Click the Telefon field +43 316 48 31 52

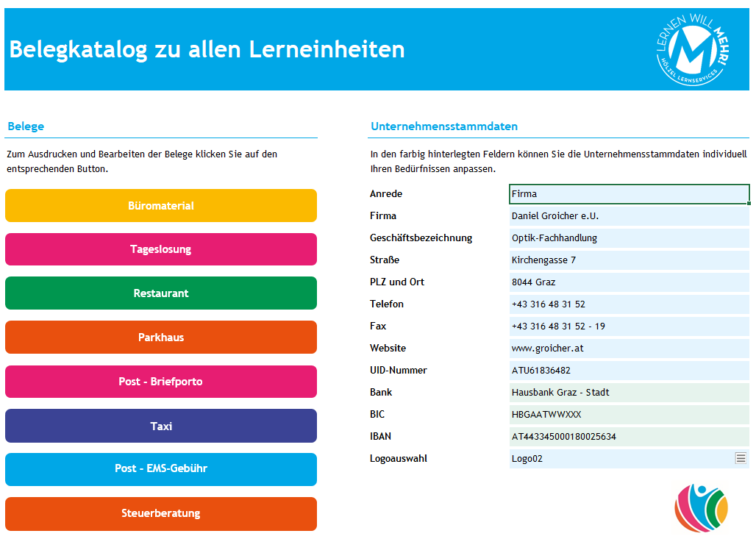pyautogui.click(x=630, y=304)
